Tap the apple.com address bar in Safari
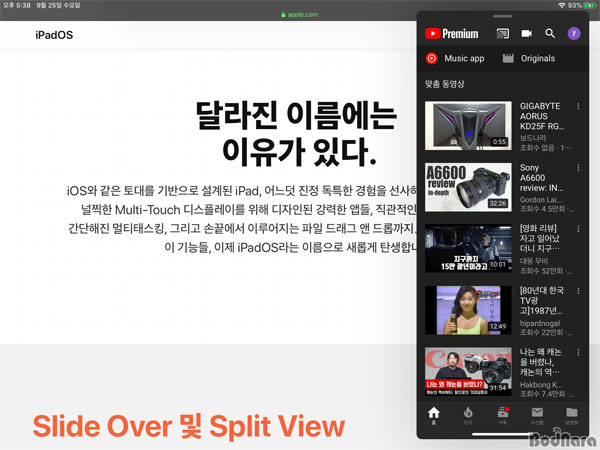600x450 pixels. click(300, 15)
